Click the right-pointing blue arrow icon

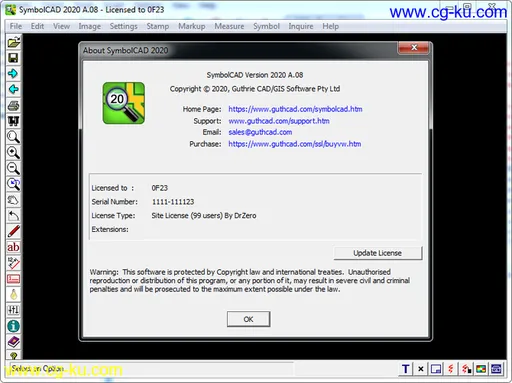click(13, 73)
